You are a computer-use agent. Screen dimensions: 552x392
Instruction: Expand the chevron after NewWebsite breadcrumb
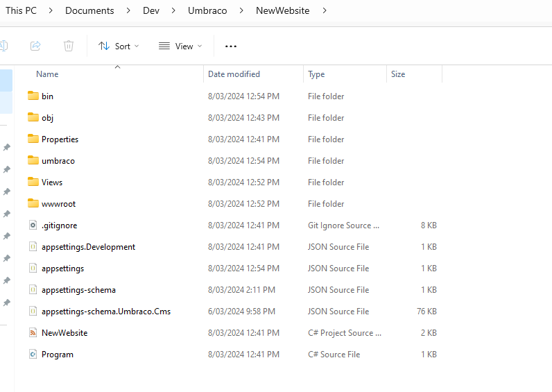click(x=325, y=10)
